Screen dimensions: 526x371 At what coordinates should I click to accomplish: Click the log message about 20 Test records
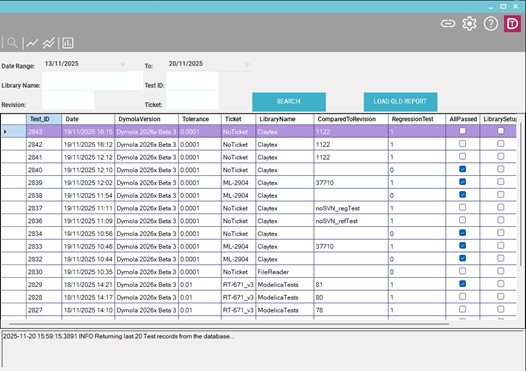[118, 336]
